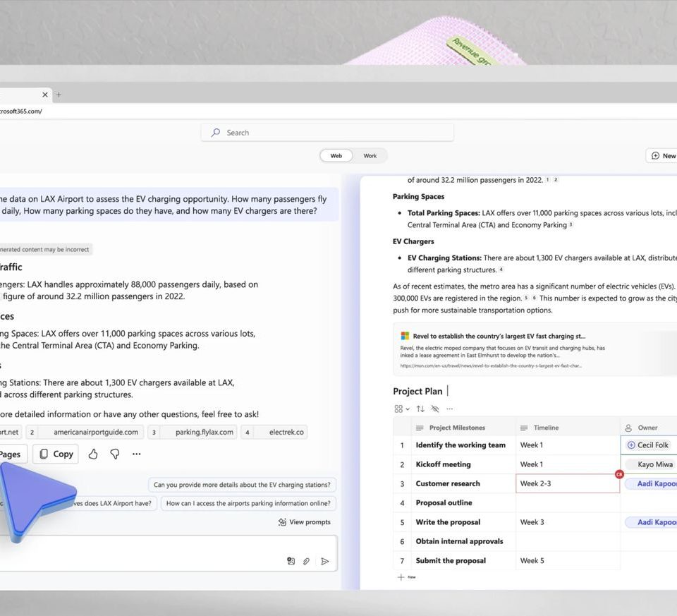The image size is (677, 616).
Task: Click the table's more options ellipsis icon
Action: 449,409
